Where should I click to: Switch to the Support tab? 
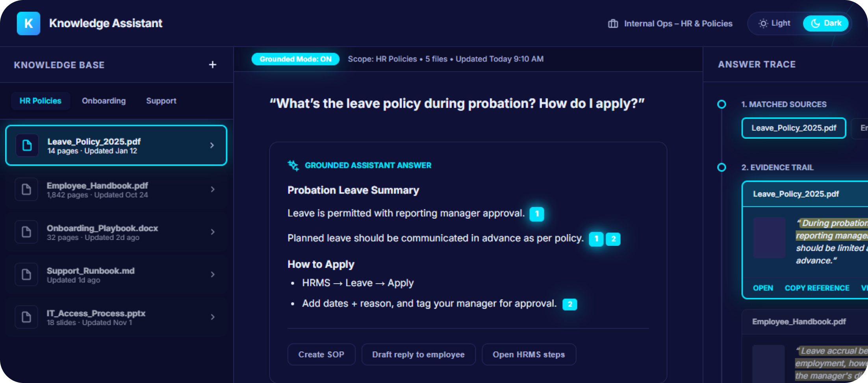coord(161,101)
